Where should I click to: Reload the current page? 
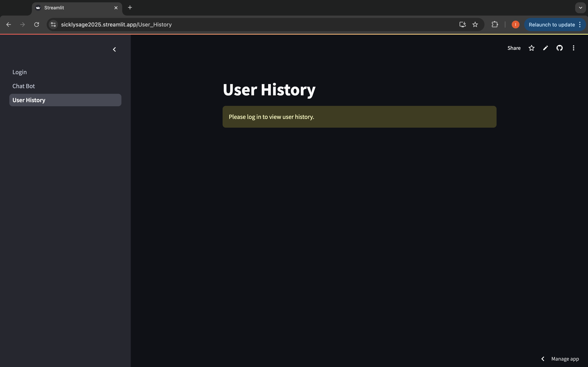(x=37, y=25)
